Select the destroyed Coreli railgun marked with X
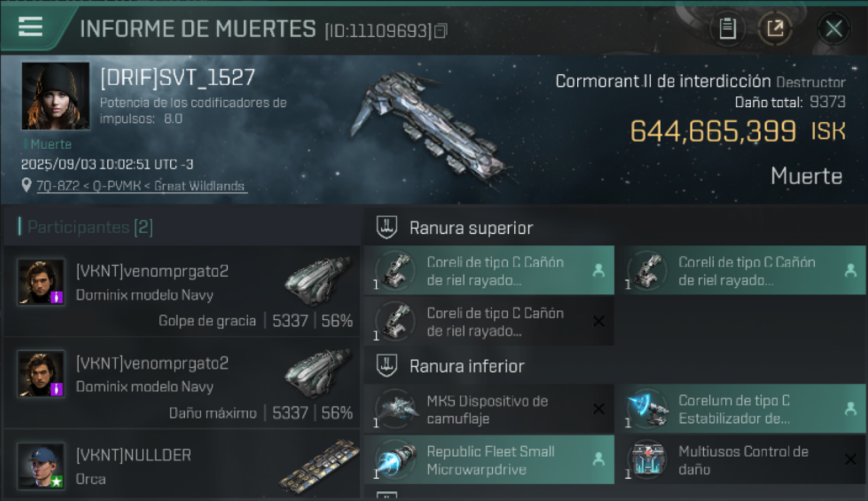868x501 pixels. [489, 321]
